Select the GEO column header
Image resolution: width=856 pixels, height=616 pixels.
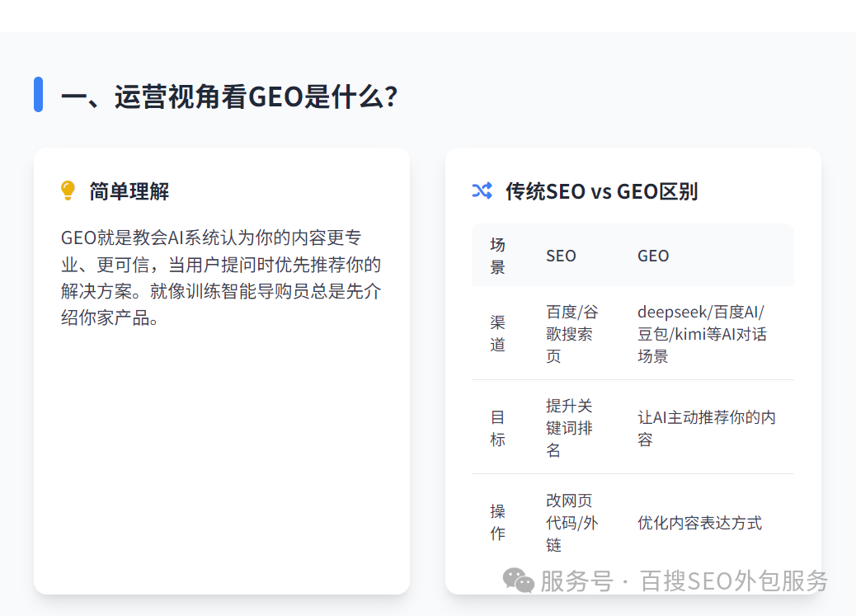click(653, 256)
